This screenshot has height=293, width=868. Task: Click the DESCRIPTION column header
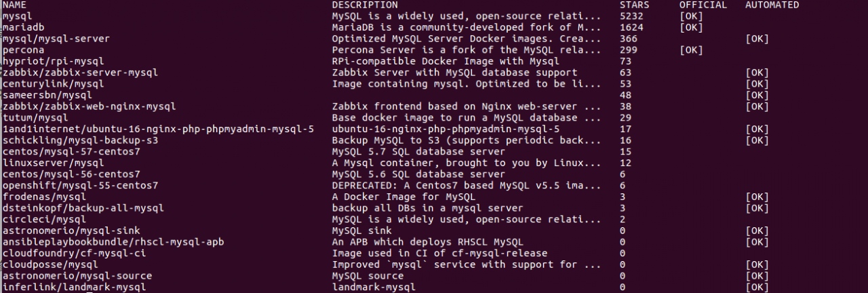pos(365,5)
